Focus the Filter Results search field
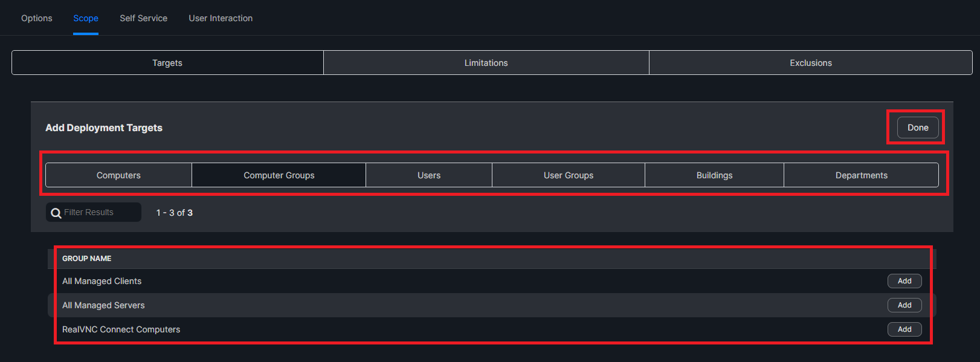This screenshot has width=980, height=362. [x=100, y=213]
